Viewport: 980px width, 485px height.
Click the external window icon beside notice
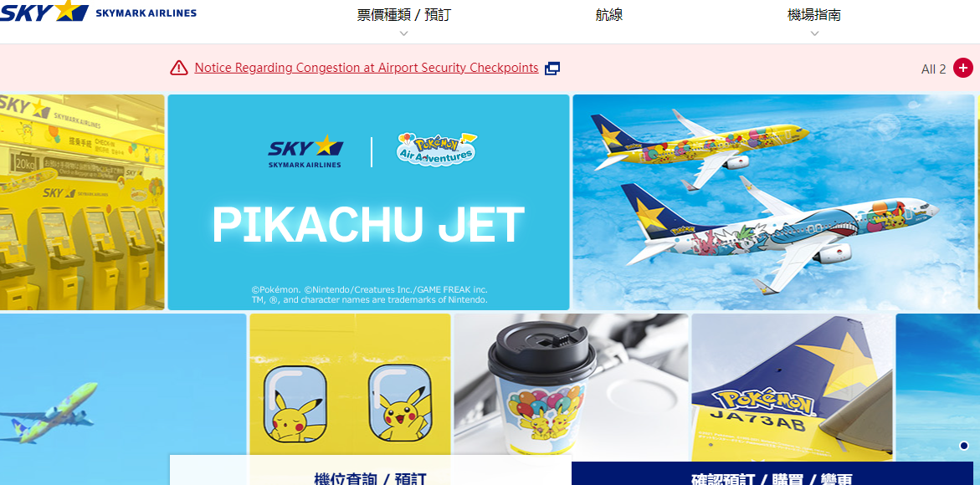[x=552, y=69]
